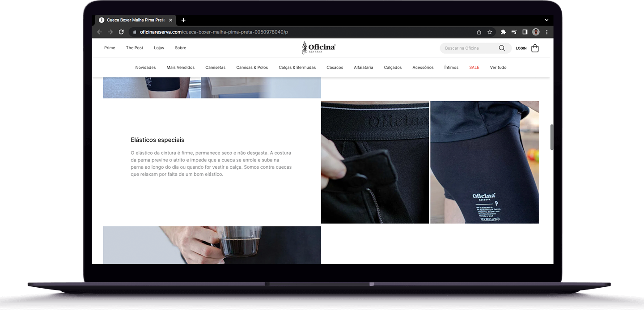Expand the tab search chevron
644x311 pixels.
pos(547,20)
